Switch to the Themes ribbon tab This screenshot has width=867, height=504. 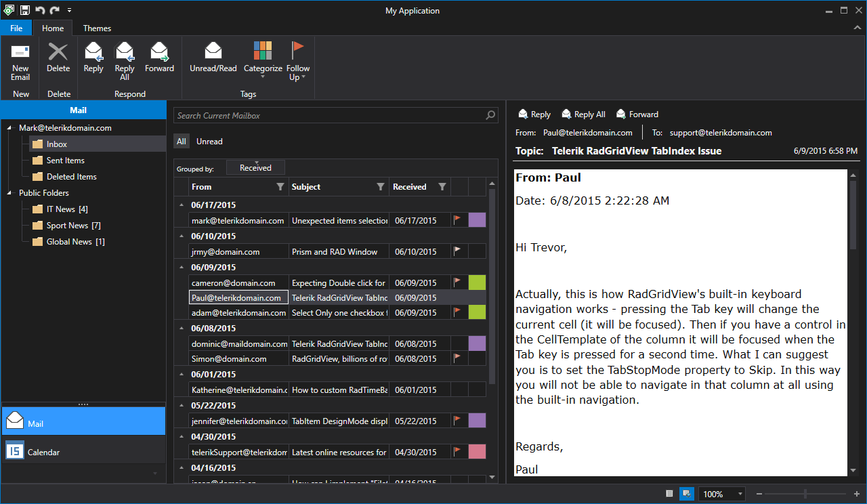click(x=97, y=28)
